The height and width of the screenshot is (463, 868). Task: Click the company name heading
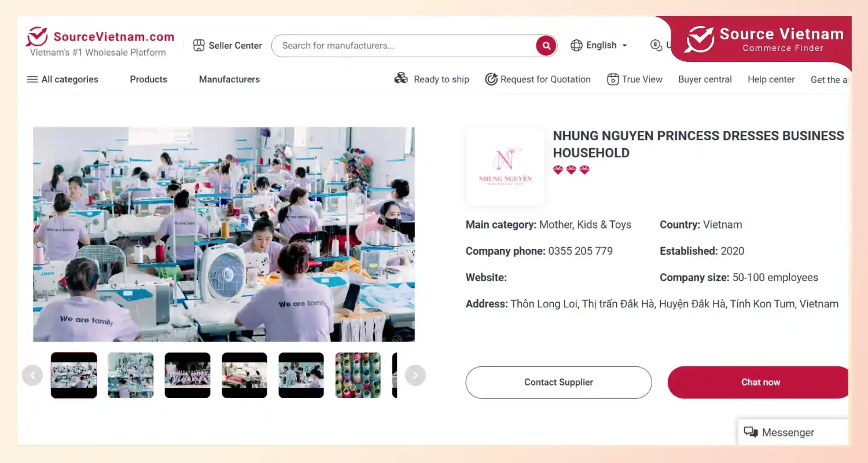698,144
